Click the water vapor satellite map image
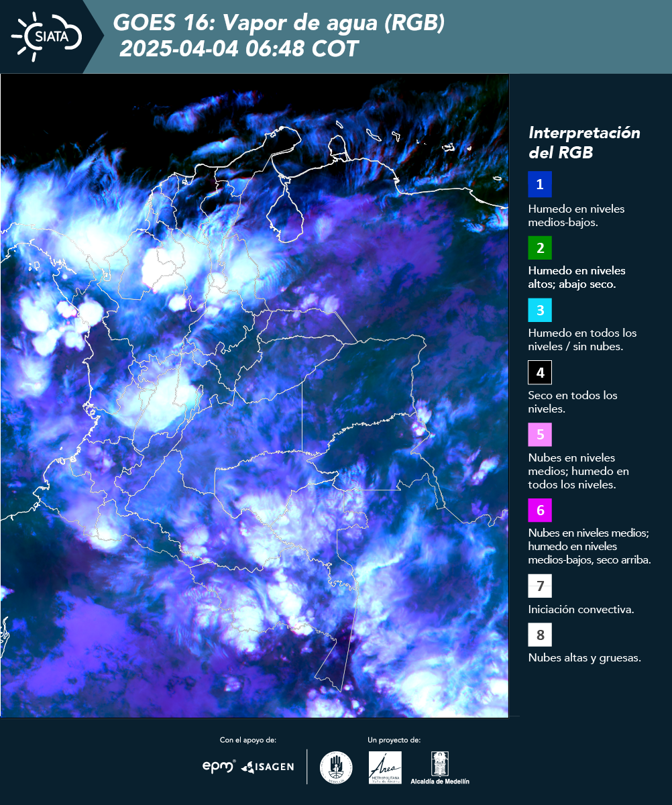The width and height of the screenshot is (672, 805). point(254,395)
